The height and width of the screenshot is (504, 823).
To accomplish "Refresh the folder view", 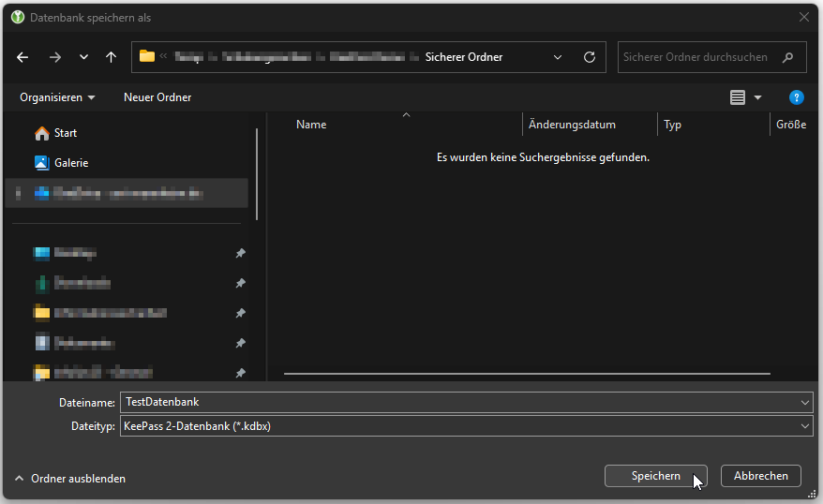I will (590, 57).
